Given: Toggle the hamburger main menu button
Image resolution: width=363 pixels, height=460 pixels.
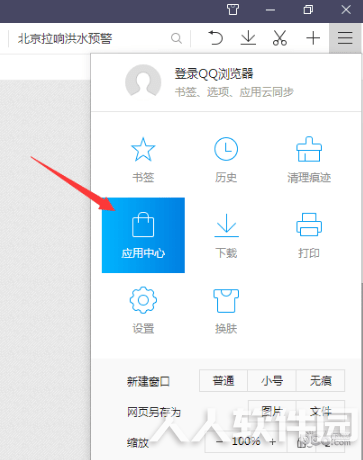Looking at the screenshot, I should (345, 38).
